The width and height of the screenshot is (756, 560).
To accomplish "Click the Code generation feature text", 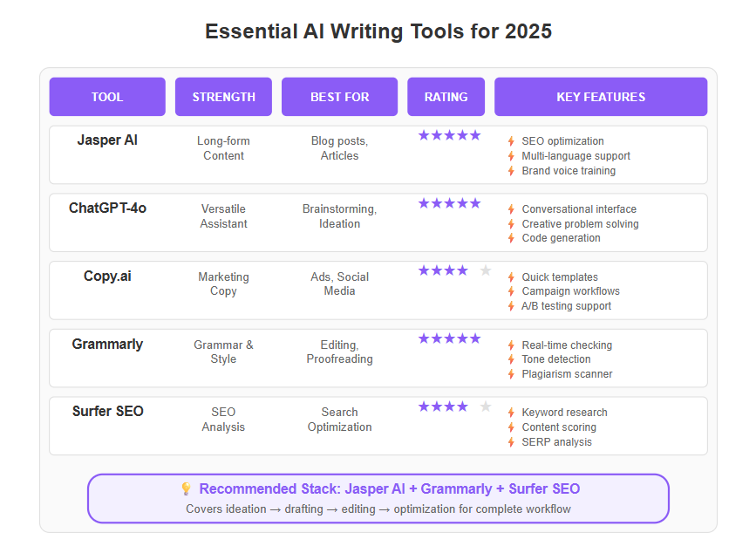I will [x=561, y=238].
